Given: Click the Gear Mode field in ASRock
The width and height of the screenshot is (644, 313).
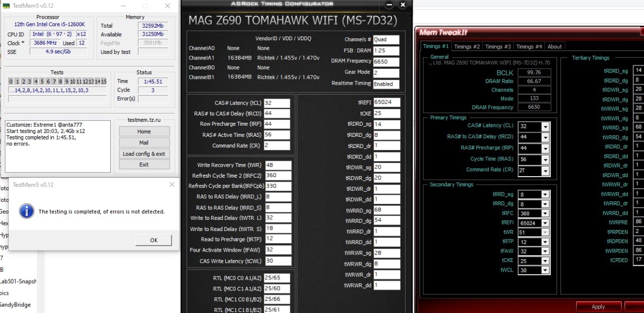Looking at the screenshot, I should pyautogui.click(x=386, y=73).
